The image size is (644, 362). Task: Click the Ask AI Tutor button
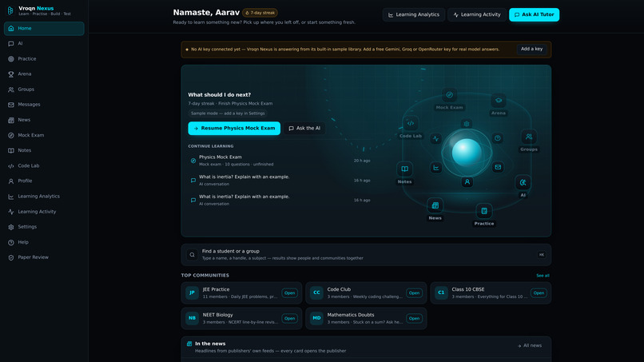click(534, 15)
